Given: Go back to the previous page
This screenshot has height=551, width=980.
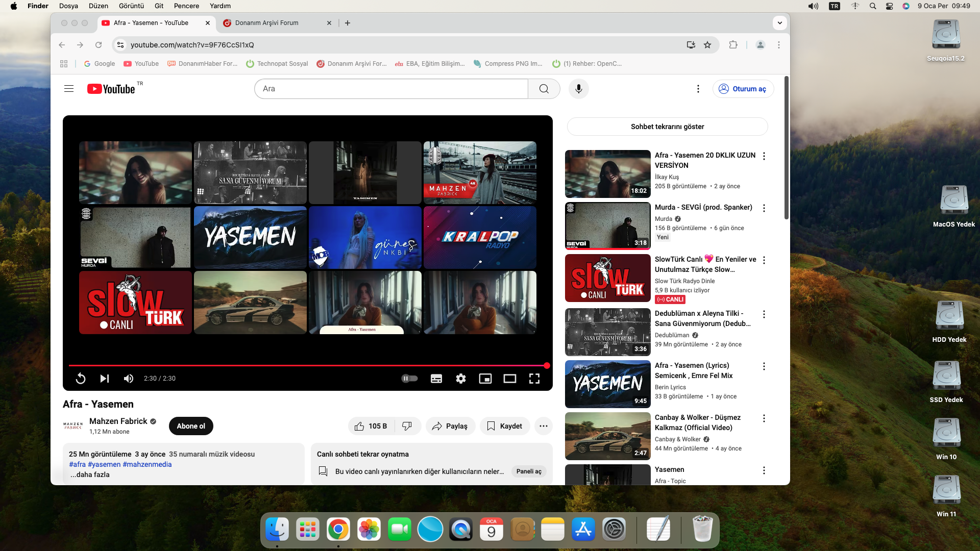Looking at the screenshot, I should (62, 45).
